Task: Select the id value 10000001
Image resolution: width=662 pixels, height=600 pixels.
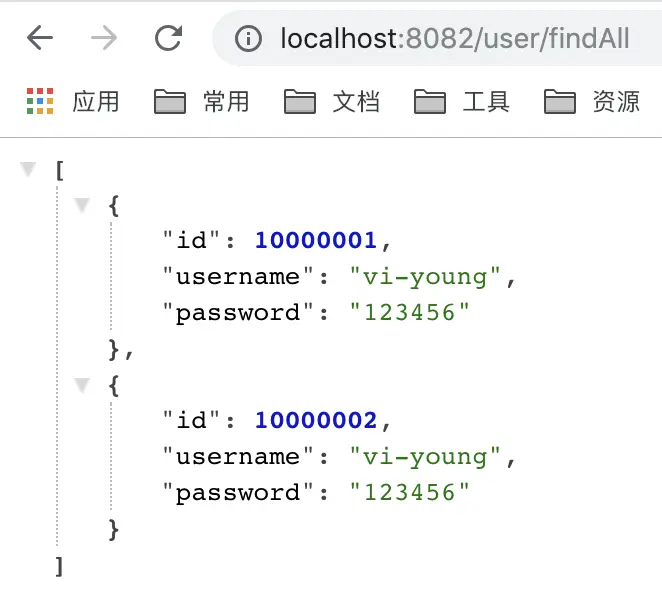Action: pyautogui.click(x=316, y=240)
